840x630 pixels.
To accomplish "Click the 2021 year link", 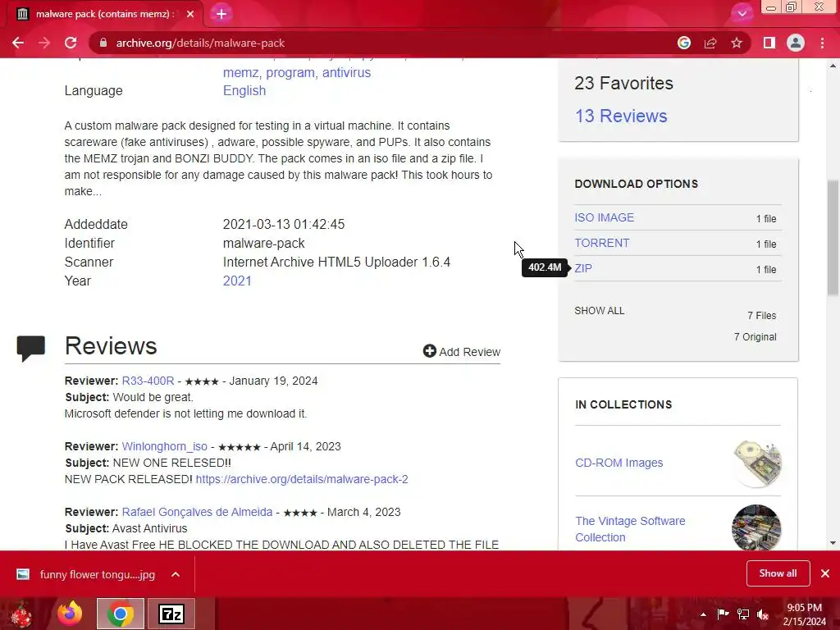I will [x=237, y=281].
